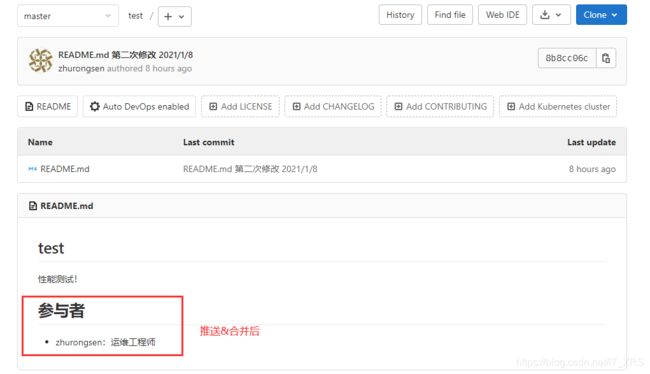Open the master branch dropdown
This screenshot has height=374, width=650.
click(x=68, y=16)
